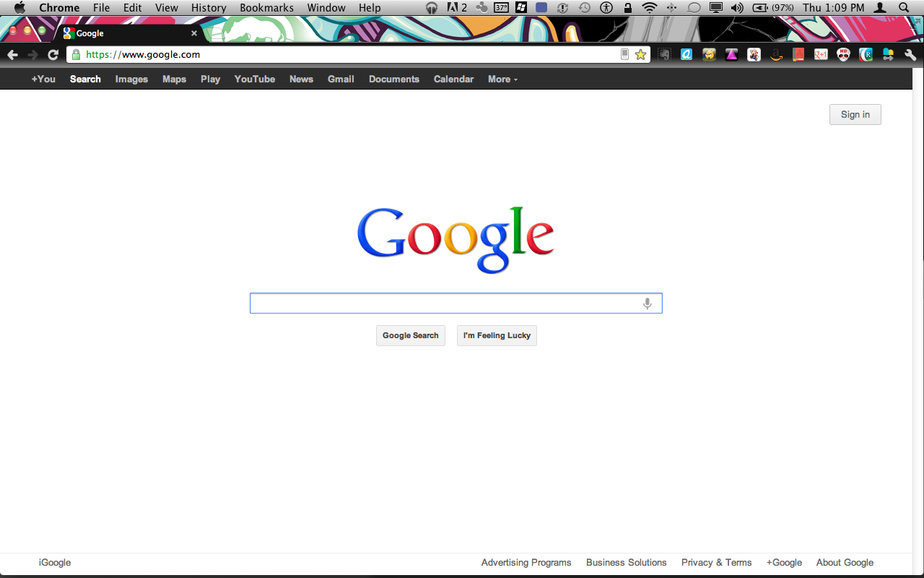
Task: Click the blue and yellow people-arrows extension icon
Action: 888,54
